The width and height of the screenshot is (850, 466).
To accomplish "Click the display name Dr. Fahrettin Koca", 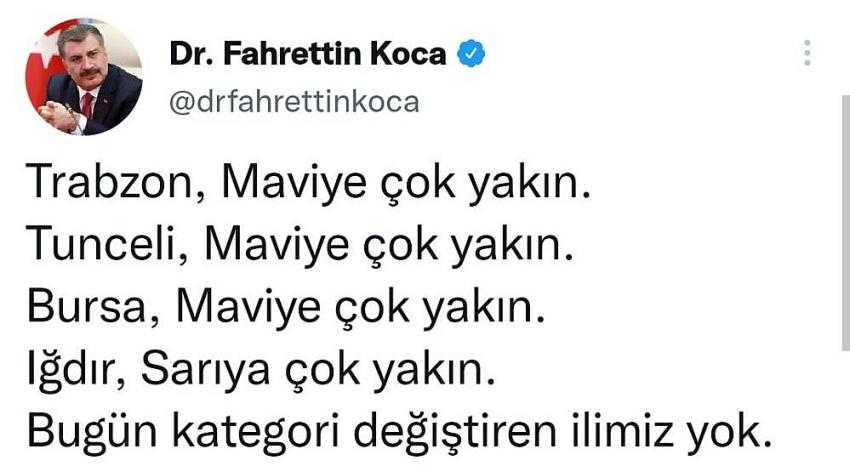I will 307,54.
